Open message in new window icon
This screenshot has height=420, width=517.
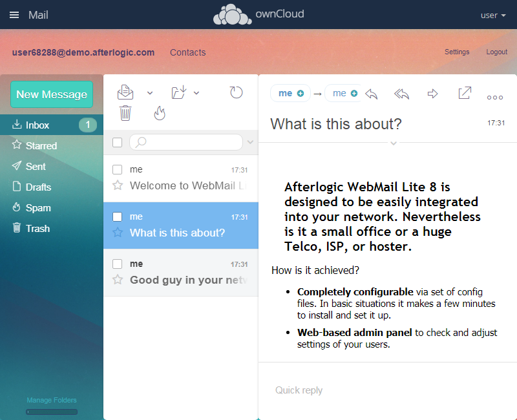[465, 94]
